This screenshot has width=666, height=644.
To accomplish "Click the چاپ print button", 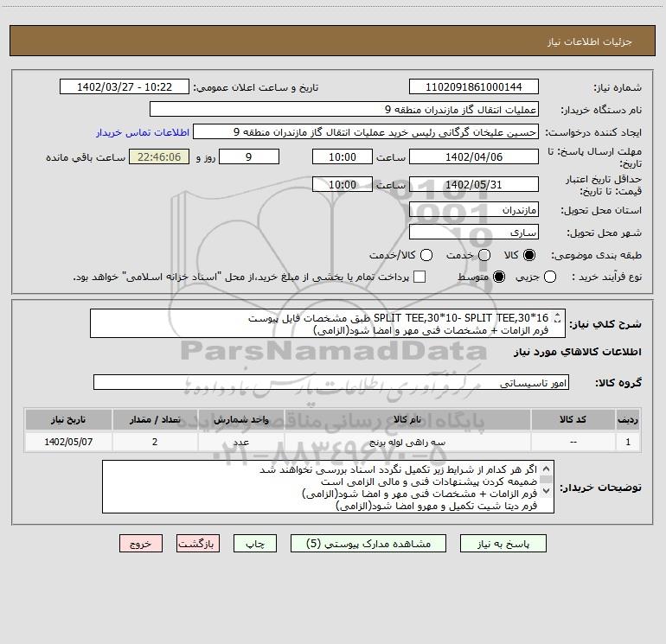I will click(255, 544).
